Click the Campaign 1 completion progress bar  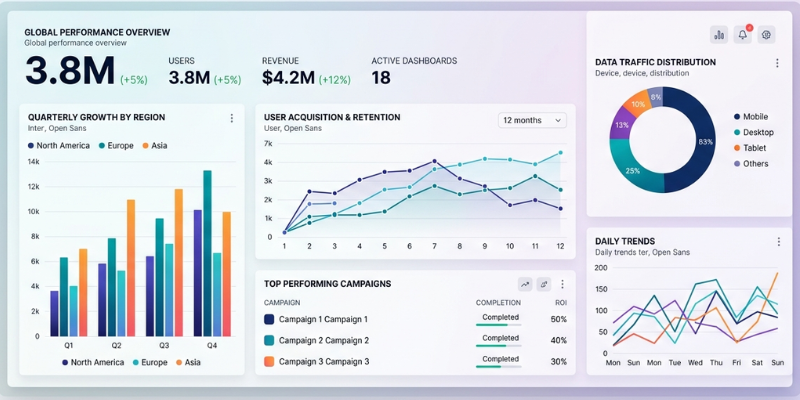point(499,324)
